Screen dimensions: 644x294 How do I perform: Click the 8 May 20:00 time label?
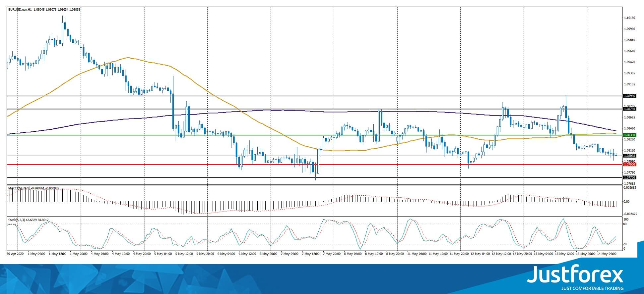[x=395, y=254]
